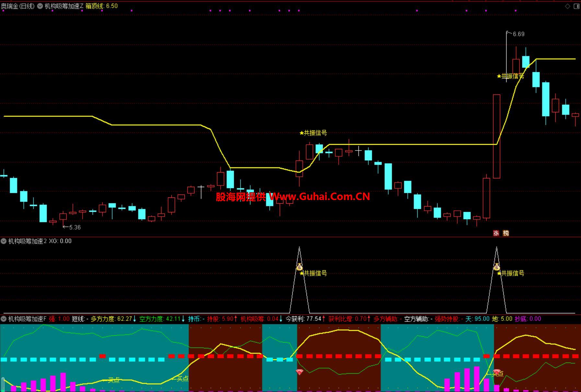Expand the 机构吸筹加速2 indicator menu arrow
This screenshot has width=581, height=392.
tap(4, 241)
